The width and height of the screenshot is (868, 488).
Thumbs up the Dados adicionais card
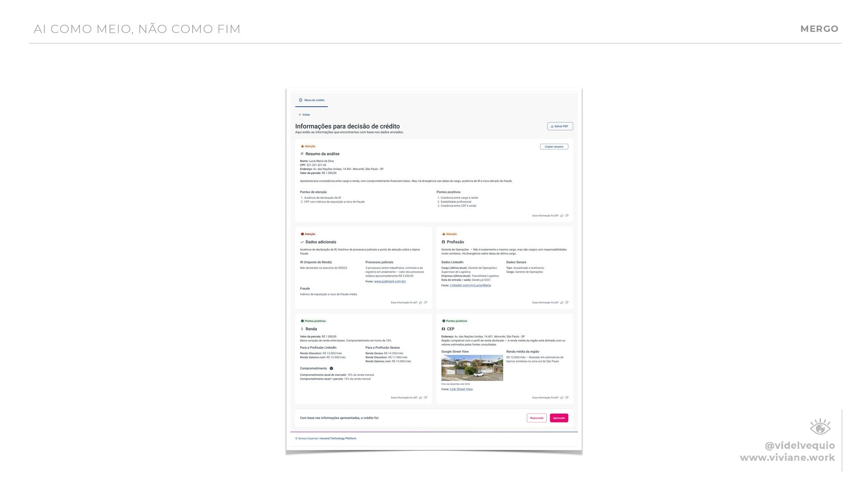click(x=421, y=303)
